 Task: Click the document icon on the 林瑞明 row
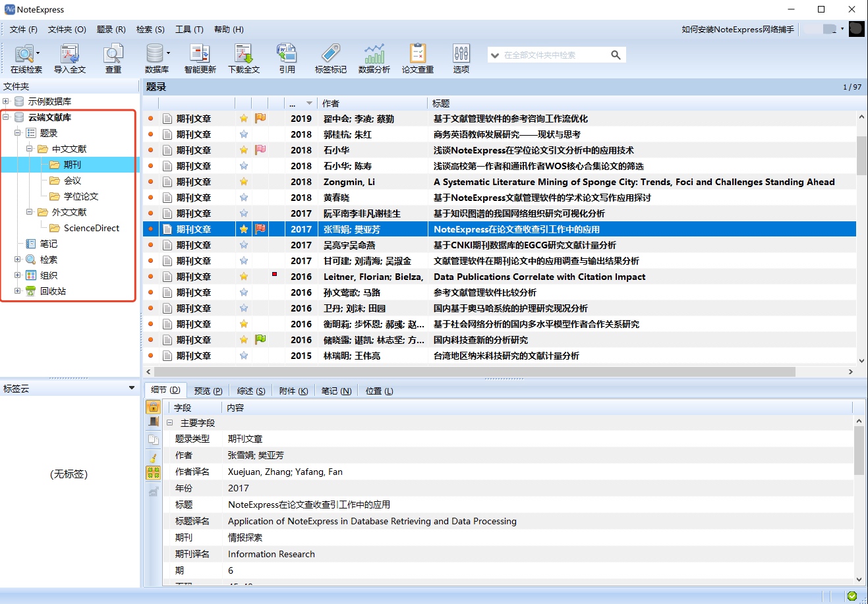pos(167,356)
